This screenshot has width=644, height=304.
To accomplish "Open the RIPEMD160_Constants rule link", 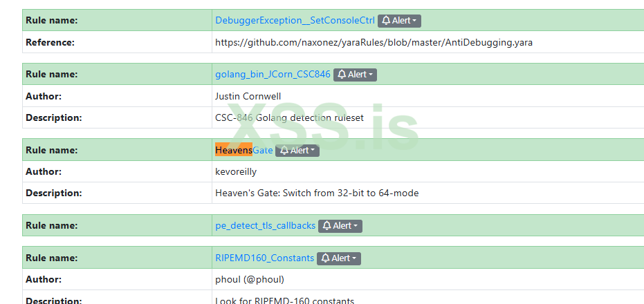I will point(264,258).
